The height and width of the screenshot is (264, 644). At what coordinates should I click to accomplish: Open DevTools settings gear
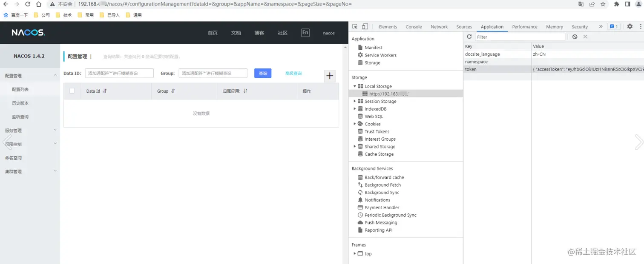[630, 26]
